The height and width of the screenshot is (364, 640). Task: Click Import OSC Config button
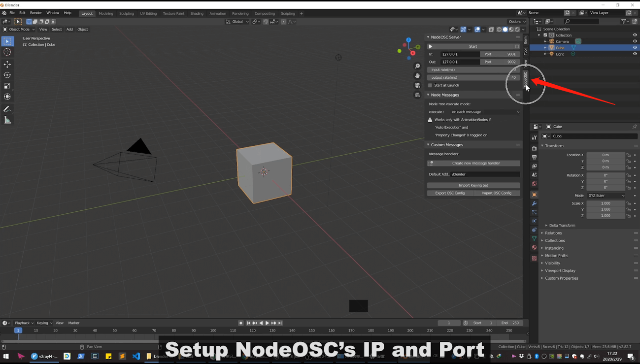pyautogui.click(x=497, y=193)
